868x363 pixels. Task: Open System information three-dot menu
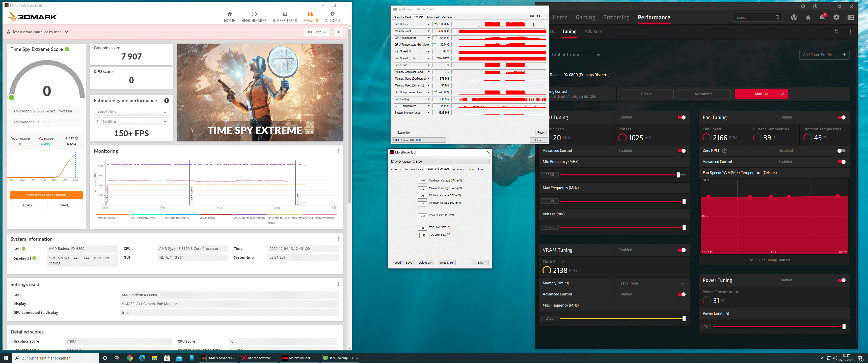coord(338,239)
